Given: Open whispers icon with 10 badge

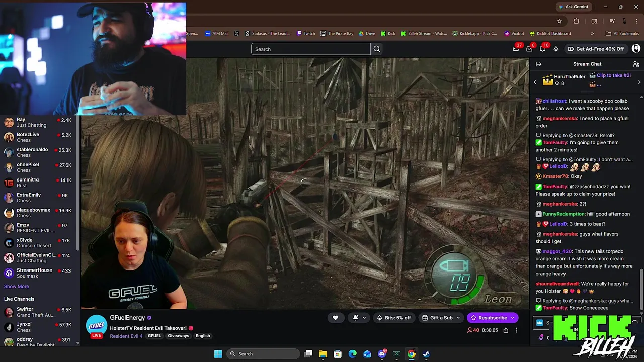Looking at the screenshot, I should 543,49.
